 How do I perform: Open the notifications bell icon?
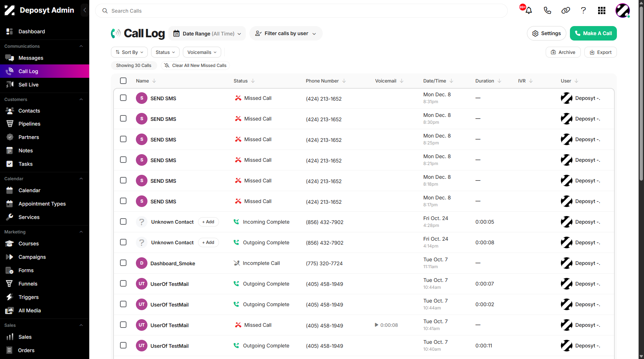[x=528, y=10]
